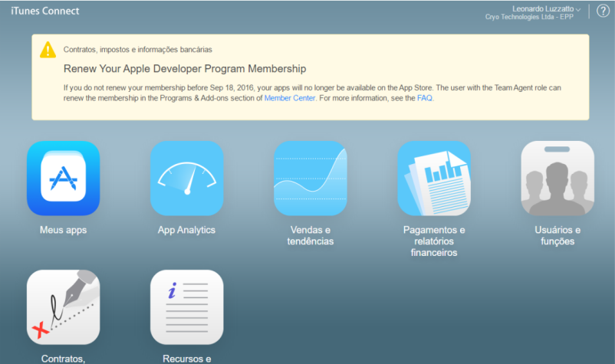This screenshot has height=364, width=615.
Task: Open Pagamentos e relatórios financeiros icon
Action: [x=434, y=178]
